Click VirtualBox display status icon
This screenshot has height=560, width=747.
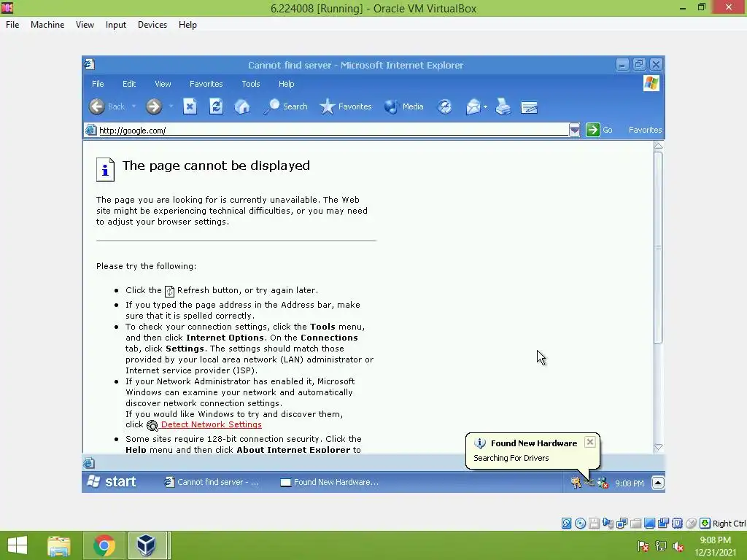649,524
